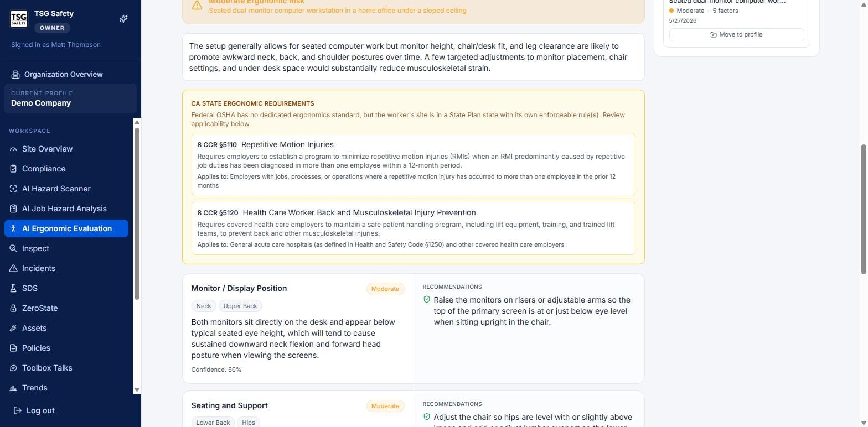Click the Monitor recommendation shield check icon
868x427 pixels.
427,299
